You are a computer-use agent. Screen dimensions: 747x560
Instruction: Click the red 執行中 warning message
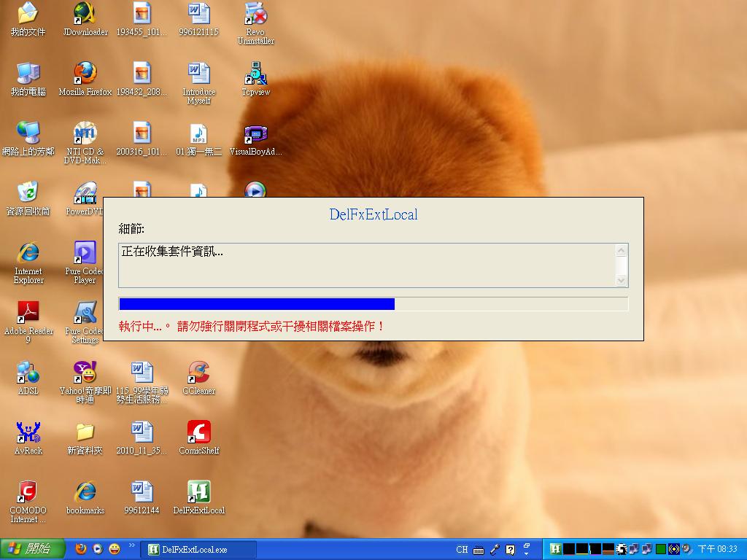(x=252, y=326)
